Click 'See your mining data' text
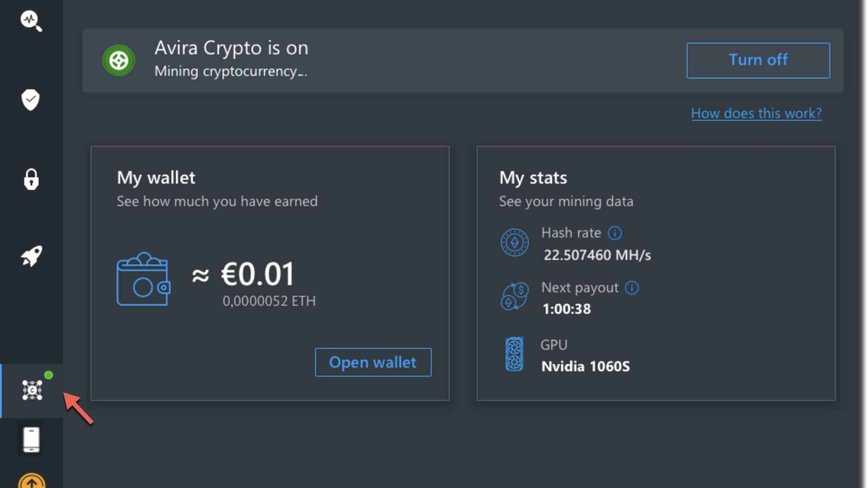Image resolution: width=868 pixels, height=488 pixels. pyautogui.click(x=566, y=201)
